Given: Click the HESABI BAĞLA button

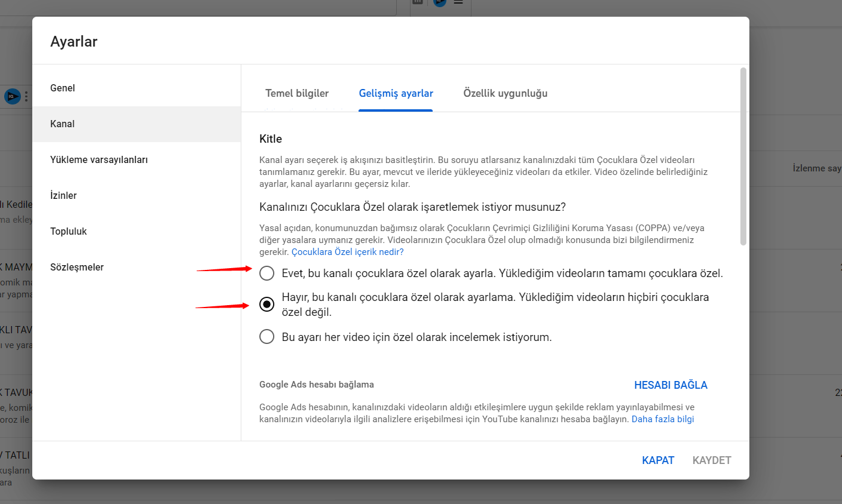Looking at the screenshot, I should pos(670,385).
